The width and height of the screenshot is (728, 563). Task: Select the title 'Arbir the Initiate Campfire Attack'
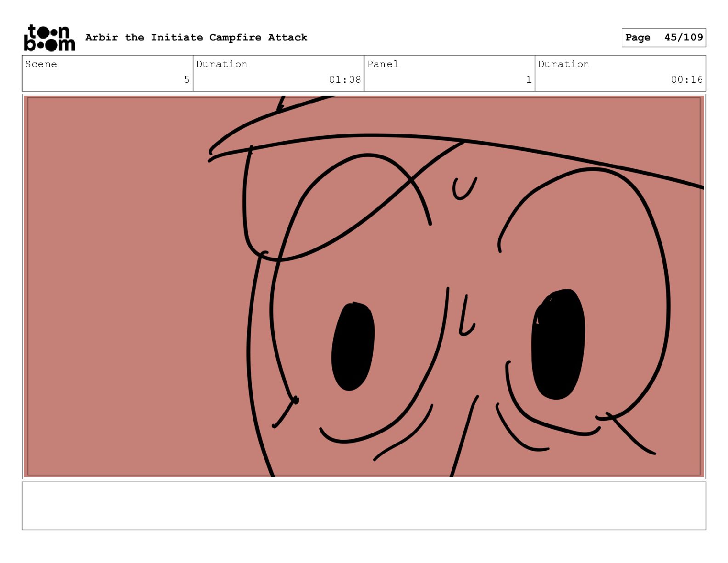click(x=196, y=37)
